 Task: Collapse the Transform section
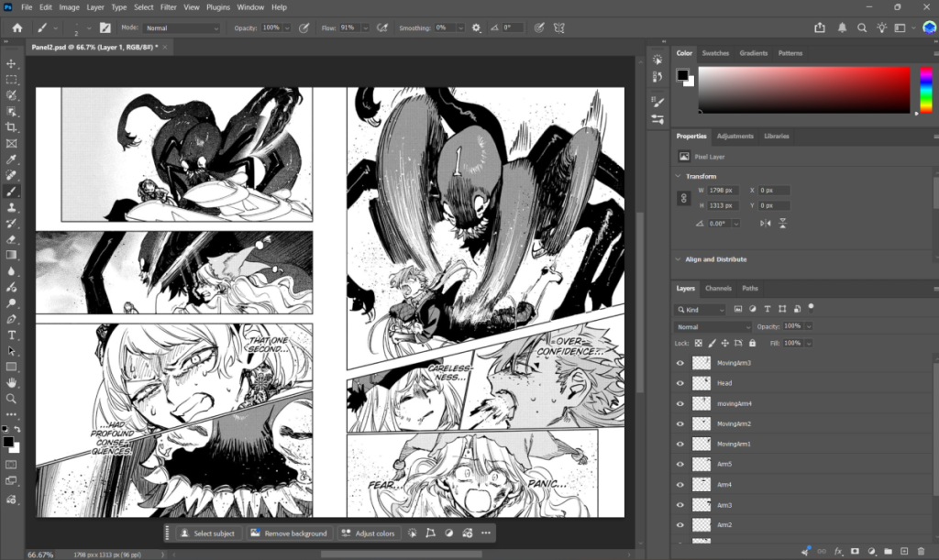679,176
